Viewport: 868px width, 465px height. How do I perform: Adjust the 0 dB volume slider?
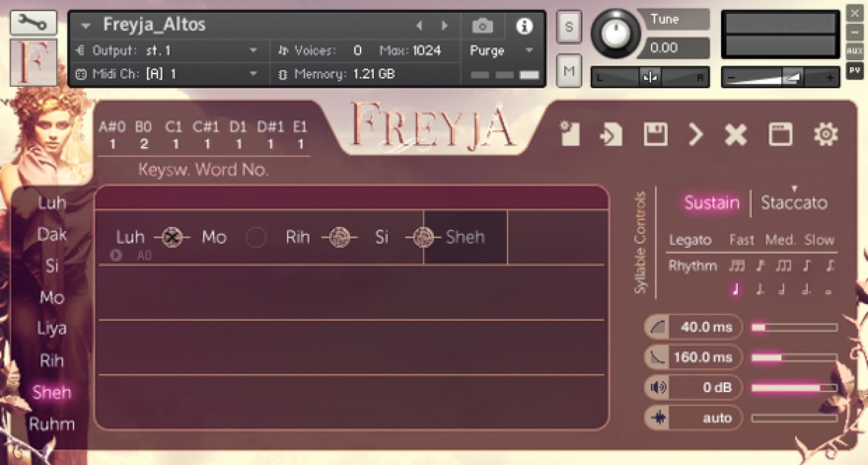pos(794,387)
